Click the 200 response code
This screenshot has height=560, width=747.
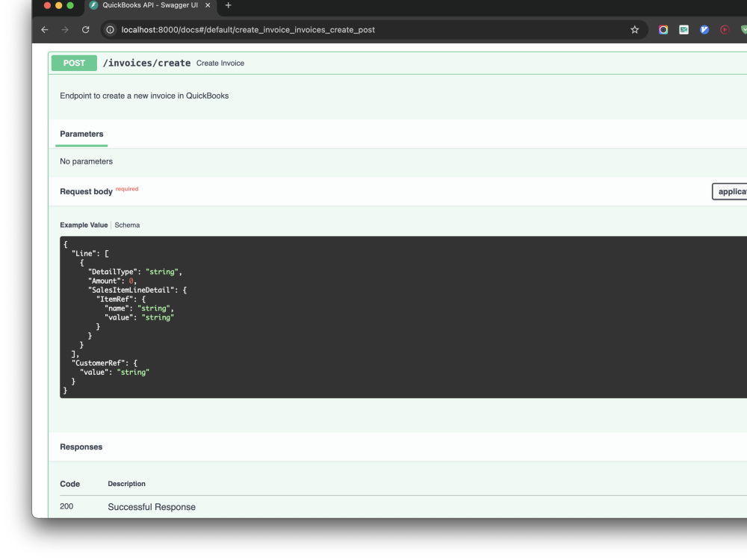tap(66, 506)
